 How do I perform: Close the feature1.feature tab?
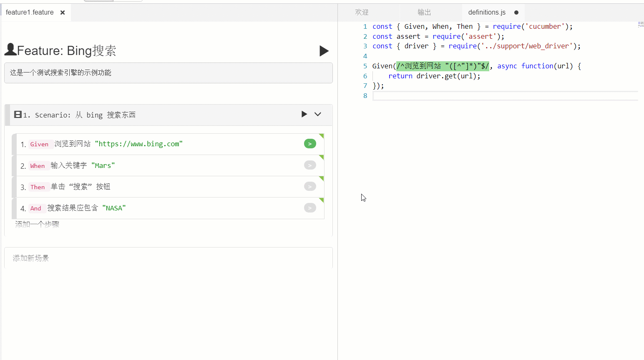click(x=63, y=12)
